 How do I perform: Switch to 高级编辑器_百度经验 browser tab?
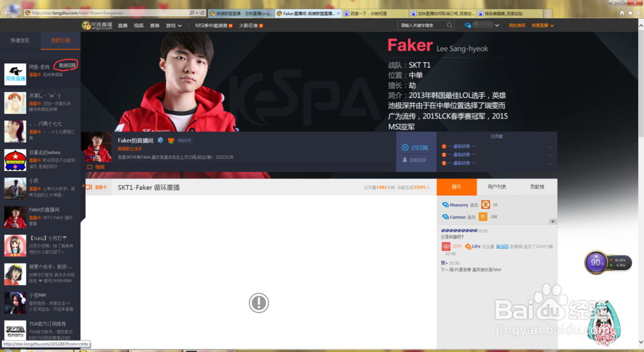point(509,14)
